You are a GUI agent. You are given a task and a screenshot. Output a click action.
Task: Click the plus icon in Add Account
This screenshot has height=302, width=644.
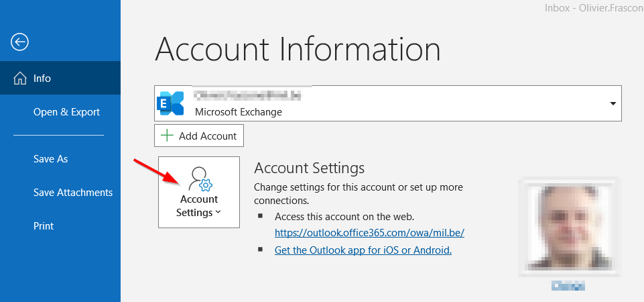point(166,136)
